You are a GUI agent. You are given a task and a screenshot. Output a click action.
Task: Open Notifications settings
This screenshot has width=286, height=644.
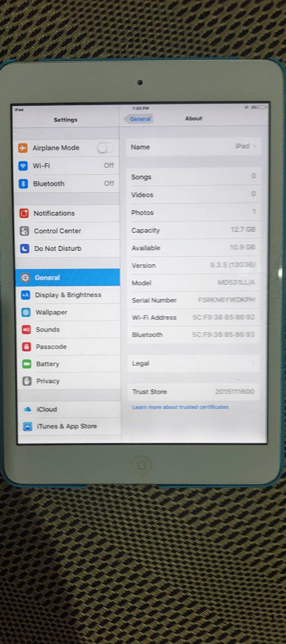(67, 213)
